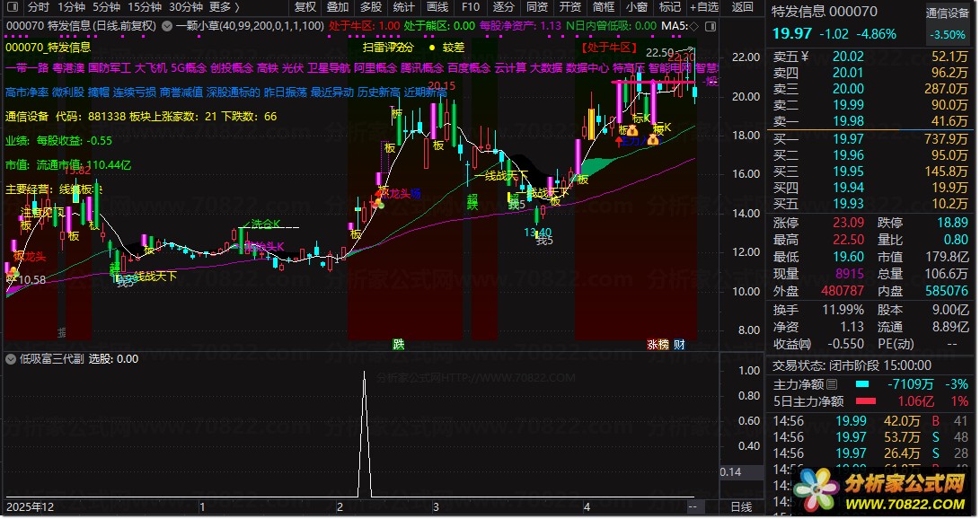
Task: Click the indicator name 一颗小草(40,99,200,0,1,1,100)
Action: 250,26
